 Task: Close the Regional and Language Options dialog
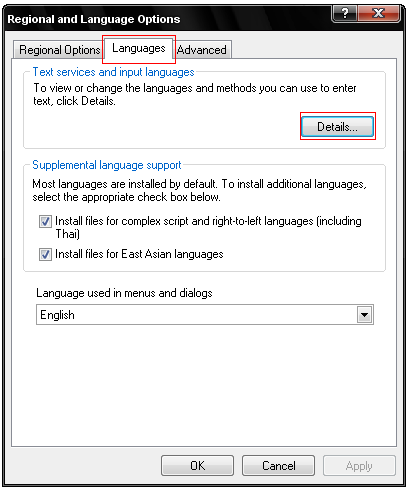tap(379, 13)
